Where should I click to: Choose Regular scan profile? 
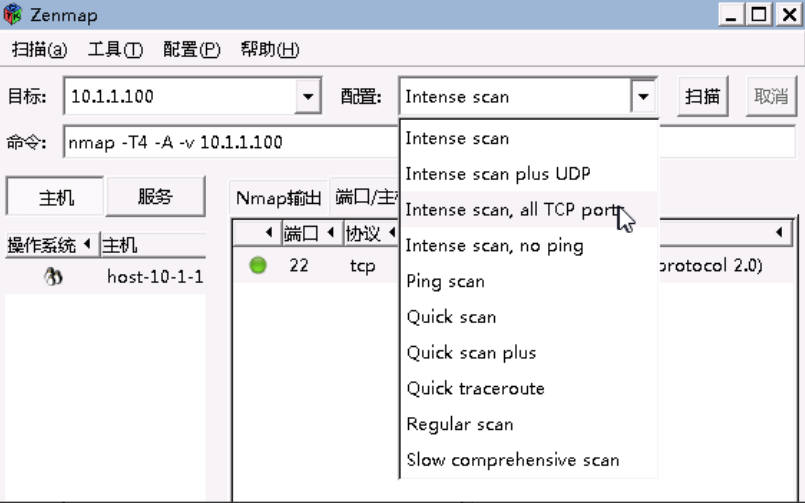(x=529, y=424)
